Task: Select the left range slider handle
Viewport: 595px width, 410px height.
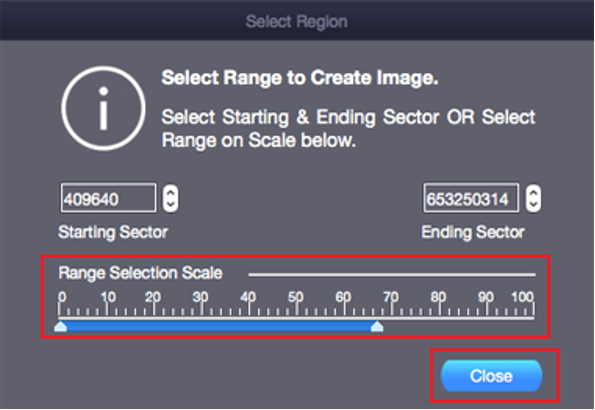Action: point(61,326)
